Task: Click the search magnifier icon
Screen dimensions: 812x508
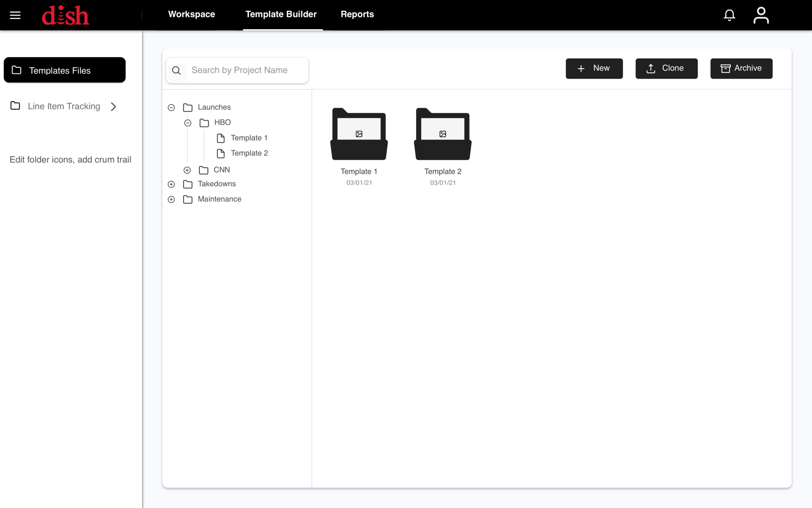Action: tap(176, 70)
